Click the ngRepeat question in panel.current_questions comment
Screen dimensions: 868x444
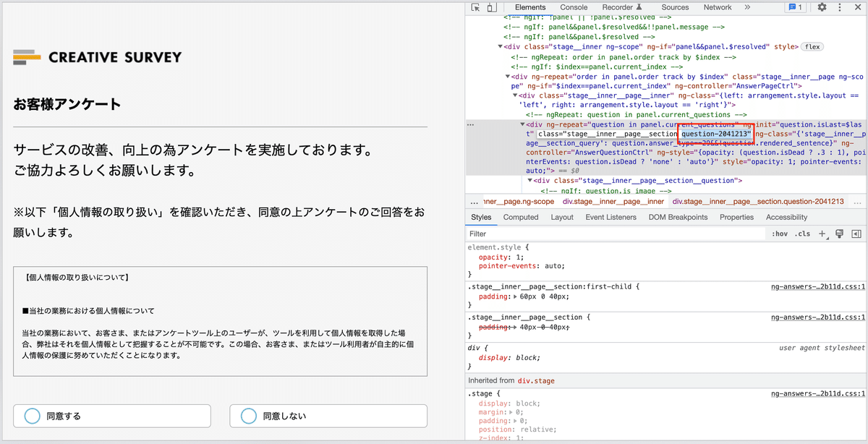click(x=636, y=114)
